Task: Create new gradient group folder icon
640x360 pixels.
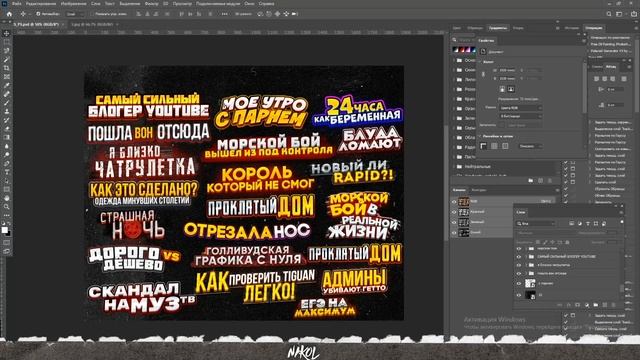Action: pos(531,180)
